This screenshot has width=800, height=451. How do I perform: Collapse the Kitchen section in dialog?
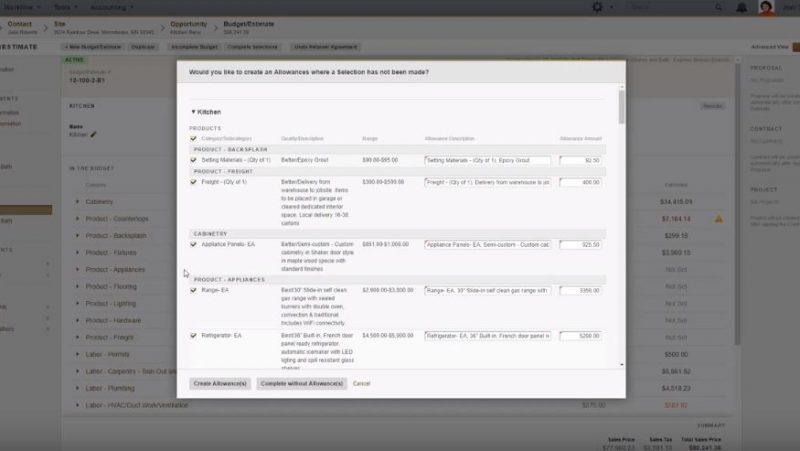coord(193,112)
